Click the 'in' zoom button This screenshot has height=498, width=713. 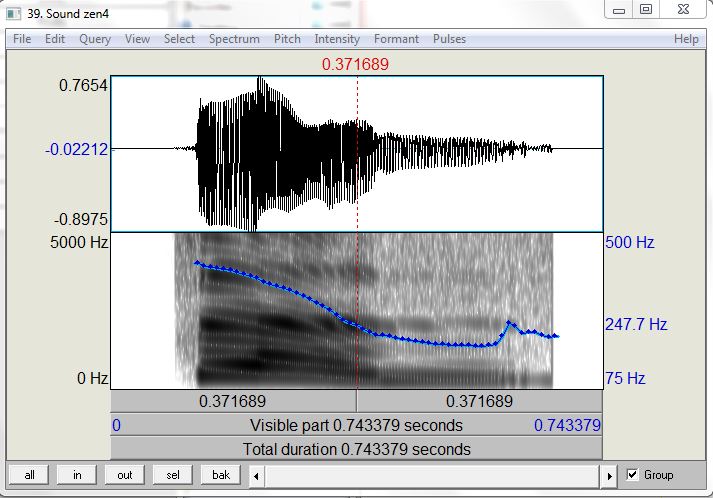77,475
